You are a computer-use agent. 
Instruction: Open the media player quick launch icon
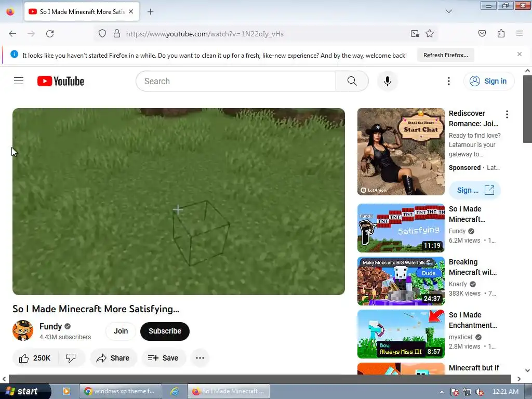click(66, 391)
